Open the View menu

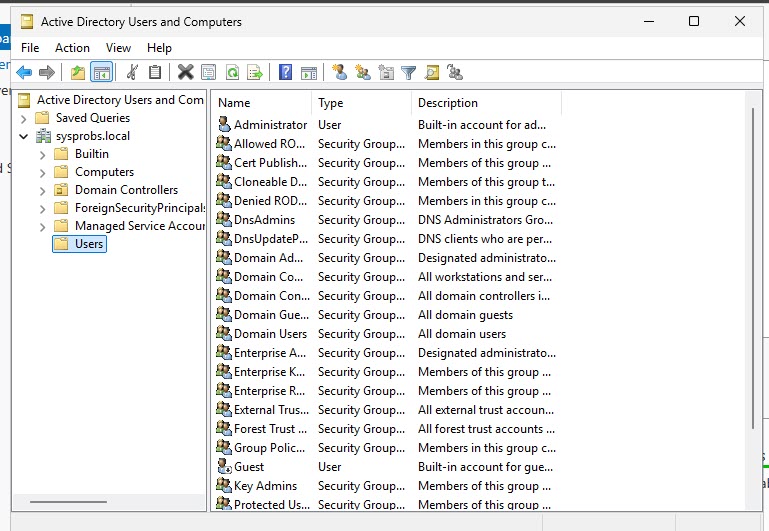click(118, 48)
